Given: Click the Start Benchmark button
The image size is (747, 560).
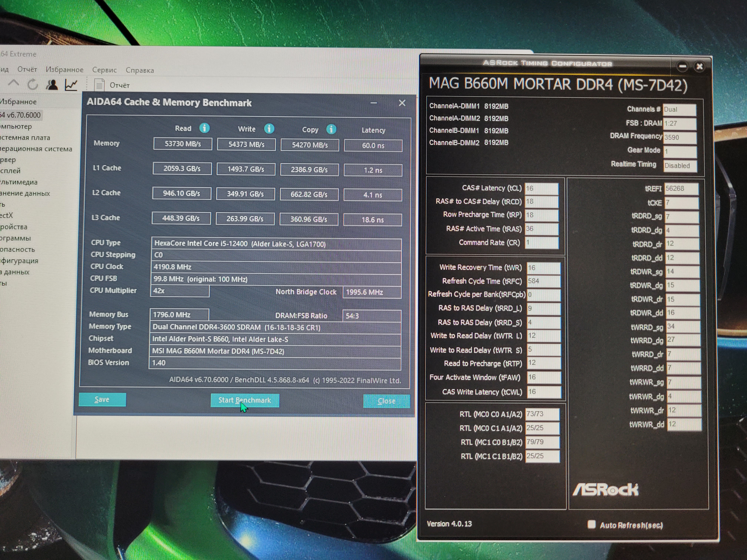Looking at the screenshot, I should click(x=245, y=400).
